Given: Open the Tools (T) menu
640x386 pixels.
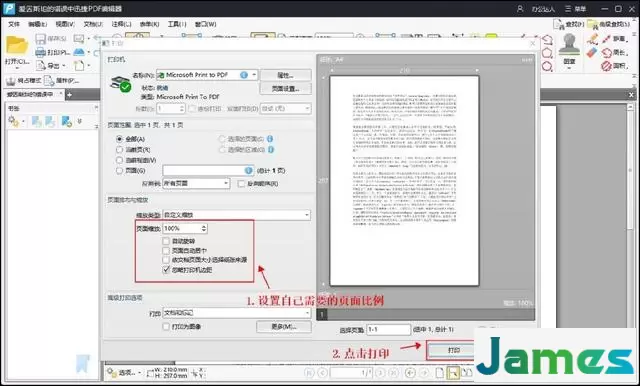Looking at the screenshot, I should point(177,24).
